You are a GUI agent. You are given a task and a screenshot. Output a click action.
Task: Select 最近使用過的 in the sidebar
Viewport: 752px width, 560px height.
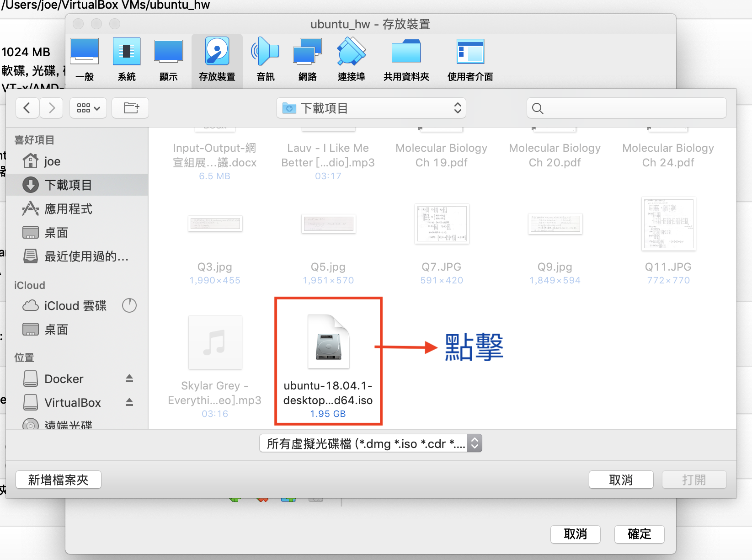(77, 256)
